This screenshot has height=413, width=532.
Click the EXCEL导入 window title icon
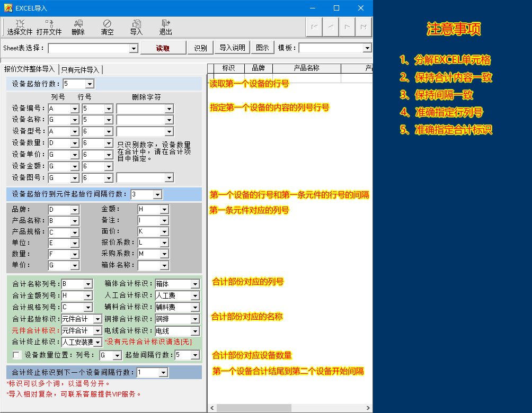(8, 8)
